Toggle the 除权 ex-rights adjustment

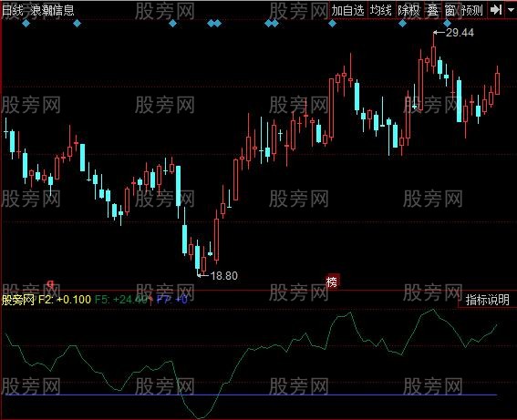coord(409,10)
